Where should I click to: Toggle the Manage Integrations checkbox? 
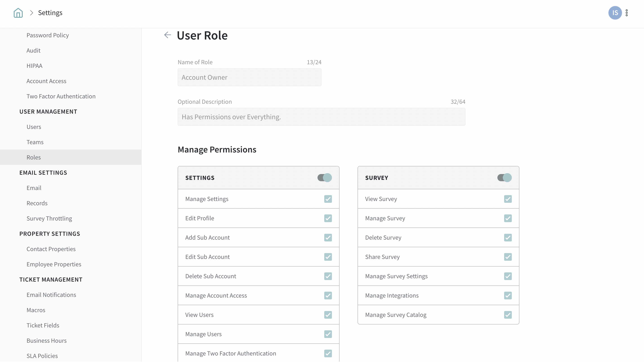pos(508,296)
